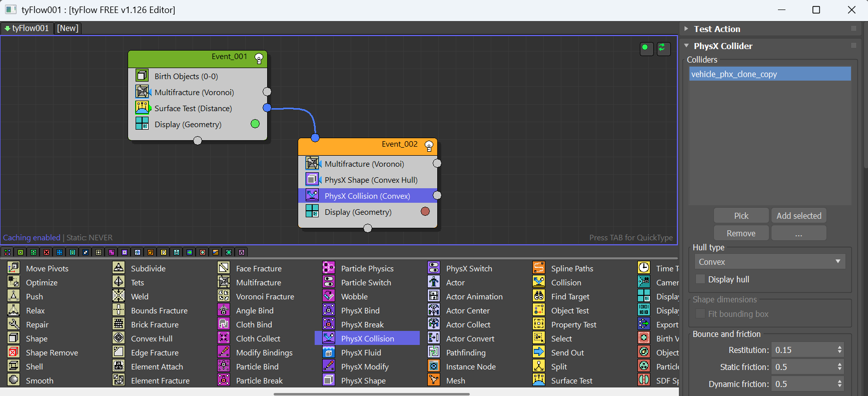The image size is (868, 396).
Task: Adjust the Dynamic friction spinner arrows
Action: point(839,384)
